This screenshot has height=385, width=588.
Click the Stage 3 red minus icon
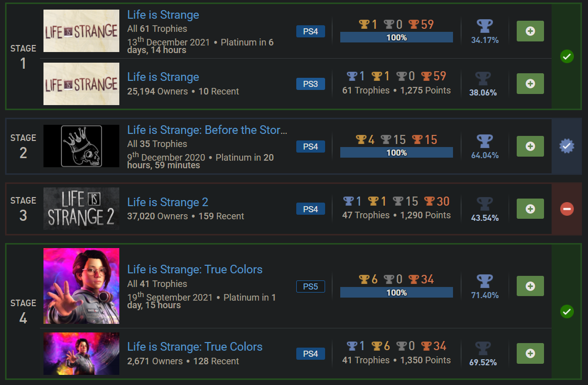click(567, 209)
